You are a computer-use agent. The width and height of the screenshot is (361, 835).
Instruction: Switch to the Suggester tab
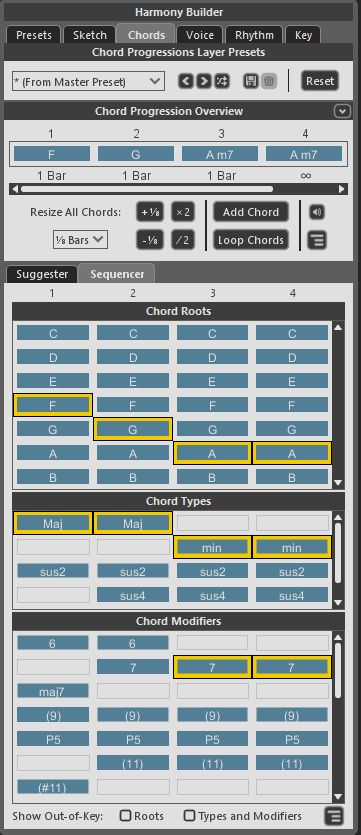[x=42, y=274]
